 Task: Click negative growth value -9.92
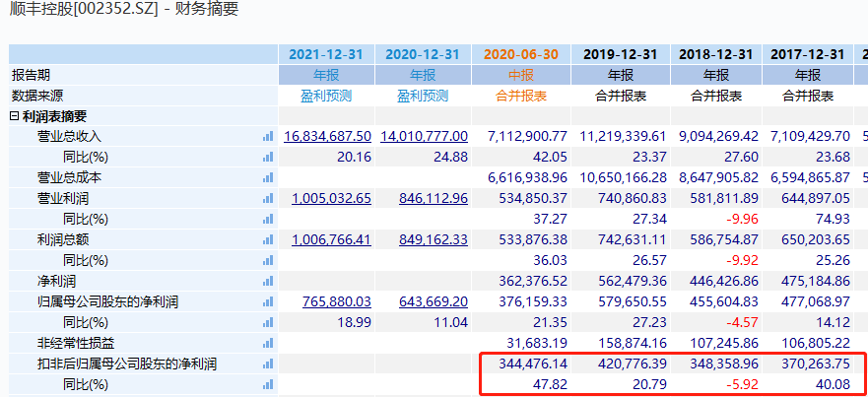tap(742, 260)
